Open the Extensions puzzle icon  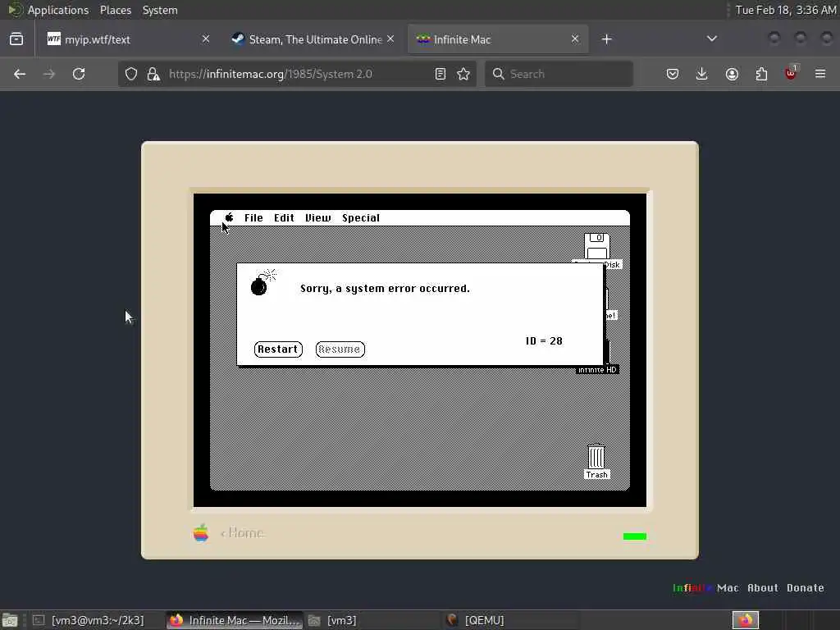click(x=761, y=74)
